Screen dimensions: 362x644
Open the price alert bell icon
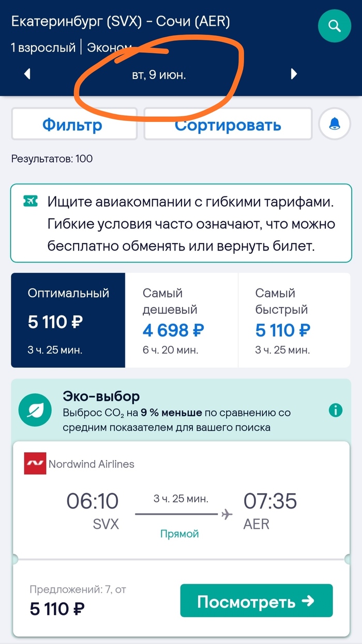click(335, 124)
